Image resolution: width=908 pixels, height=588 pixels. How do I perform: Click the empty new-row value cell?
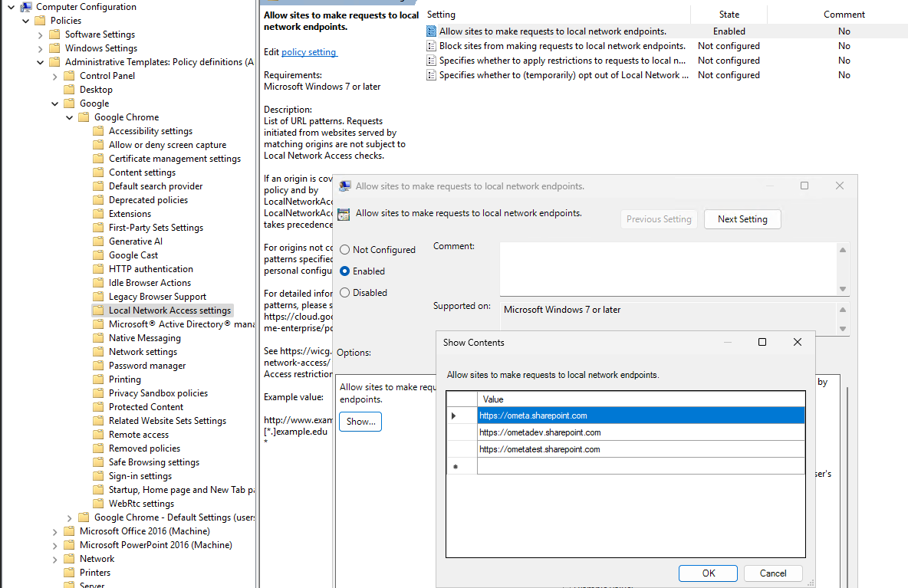(641, 466)
